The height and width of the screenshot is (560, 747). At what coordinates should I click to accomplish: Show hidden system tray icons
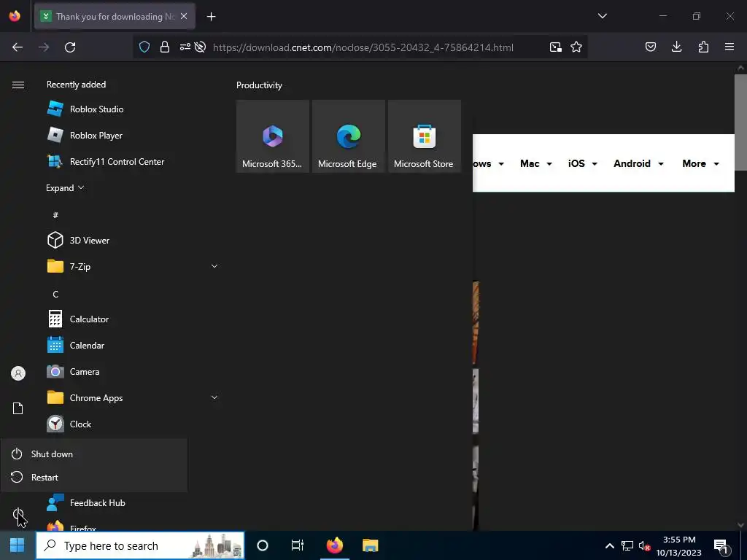tap(609, 545)
